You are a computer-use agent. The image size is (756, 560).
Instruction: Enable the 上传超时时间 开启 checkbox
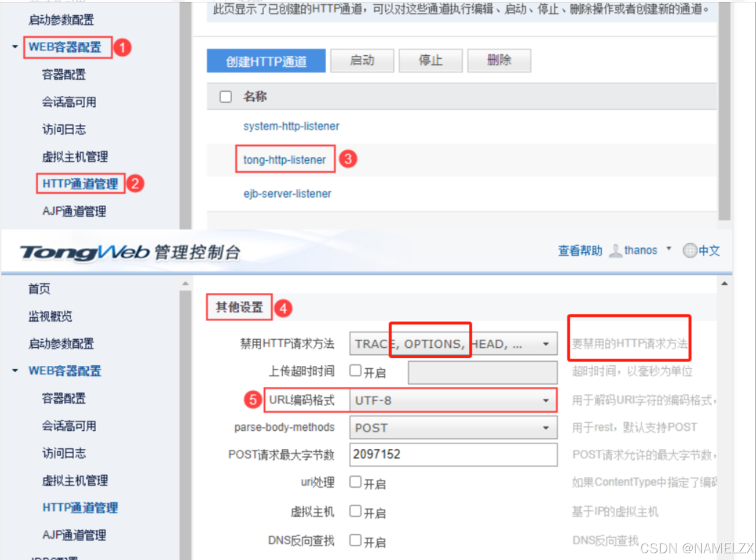click(x=356, y=371)
